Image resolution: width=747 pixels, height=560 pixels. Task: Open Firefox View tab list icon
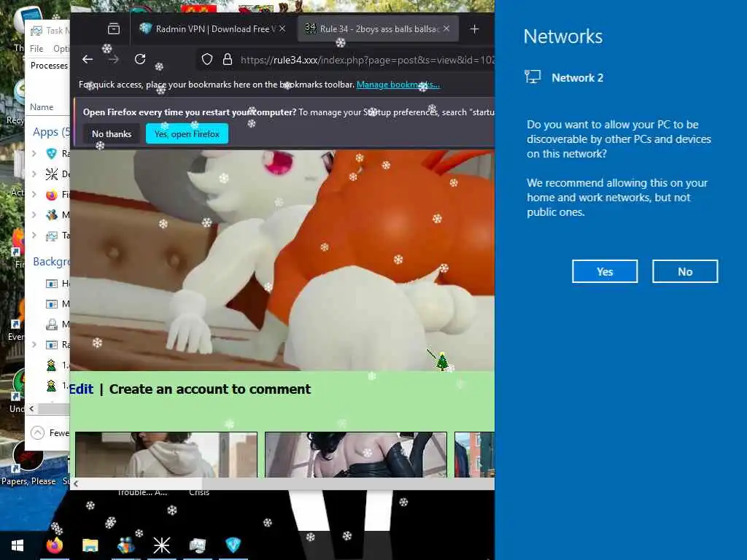pyautogui.click(x=114, y=29)
